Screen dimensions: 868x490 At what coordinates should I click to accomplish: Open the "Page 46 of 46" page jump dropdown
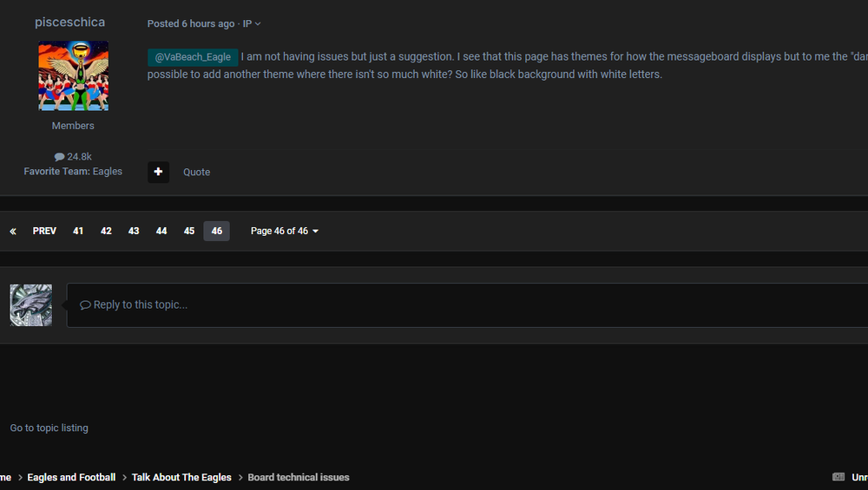click(x=285, y=232)
